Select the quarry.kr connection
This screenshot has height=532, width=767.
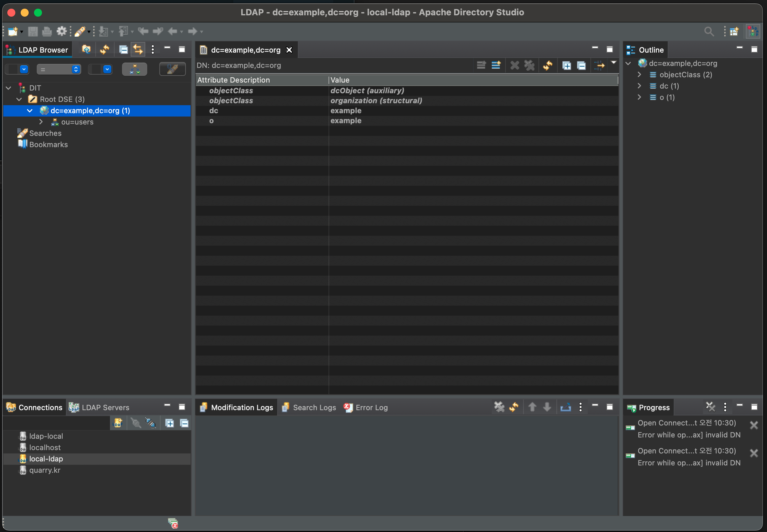click(x=45, y=470)
